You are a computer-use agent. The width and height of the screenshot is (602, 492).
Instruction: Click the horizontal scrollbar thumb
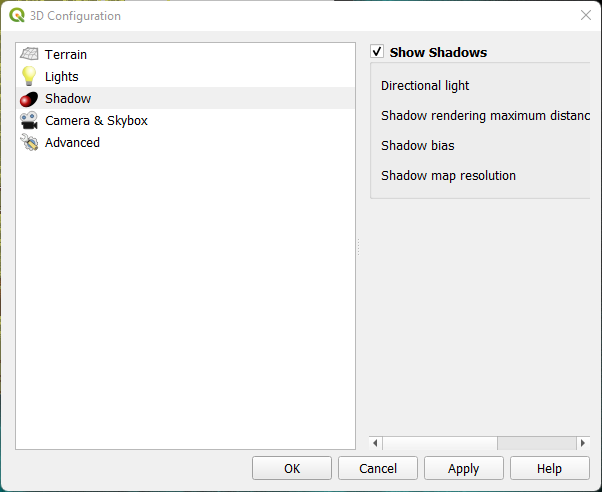point(440,443)
